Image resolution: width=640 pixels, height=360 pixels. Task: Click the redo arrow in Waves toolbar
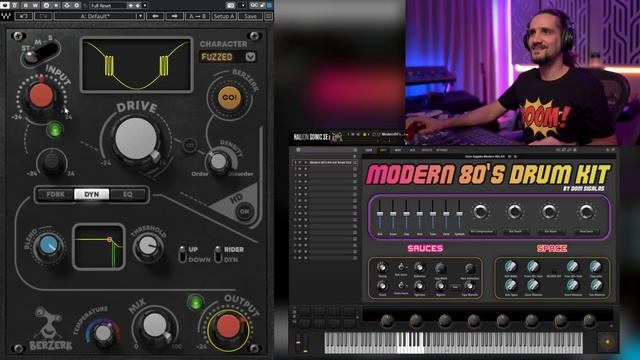(43, 16)
